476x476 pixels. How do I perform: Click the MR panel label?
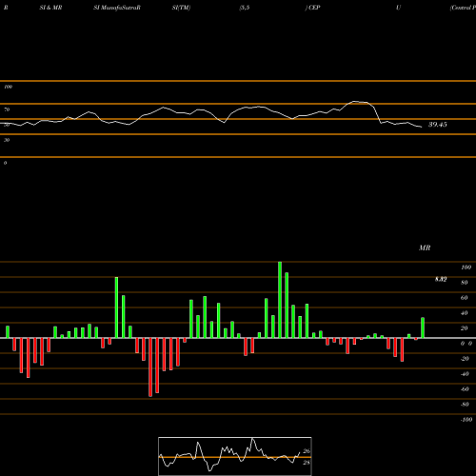(425, 248)
